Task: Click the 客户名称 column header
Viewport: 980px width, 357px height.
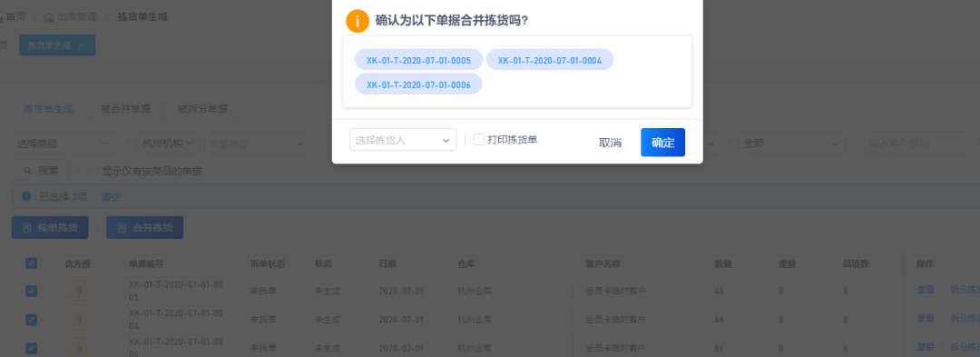Action: click(x=603, y=263)
